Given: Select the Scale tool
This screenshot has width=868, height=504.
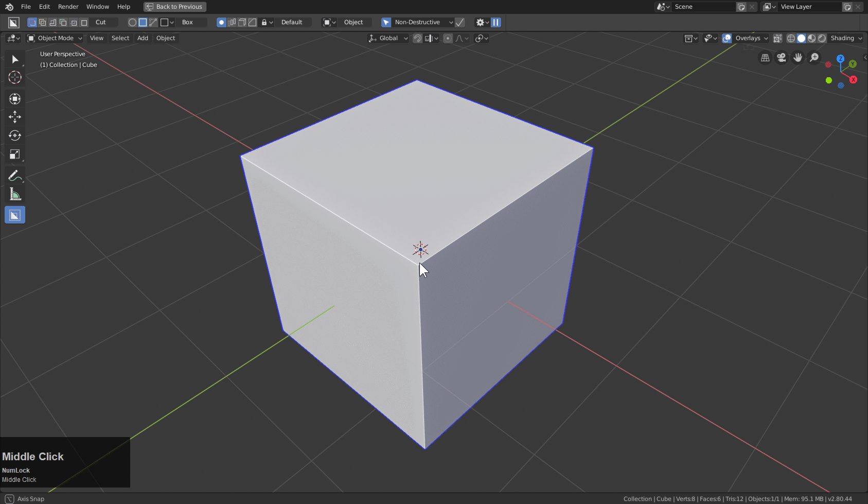Looking at the screenshot, I should (x=15, y=154).
